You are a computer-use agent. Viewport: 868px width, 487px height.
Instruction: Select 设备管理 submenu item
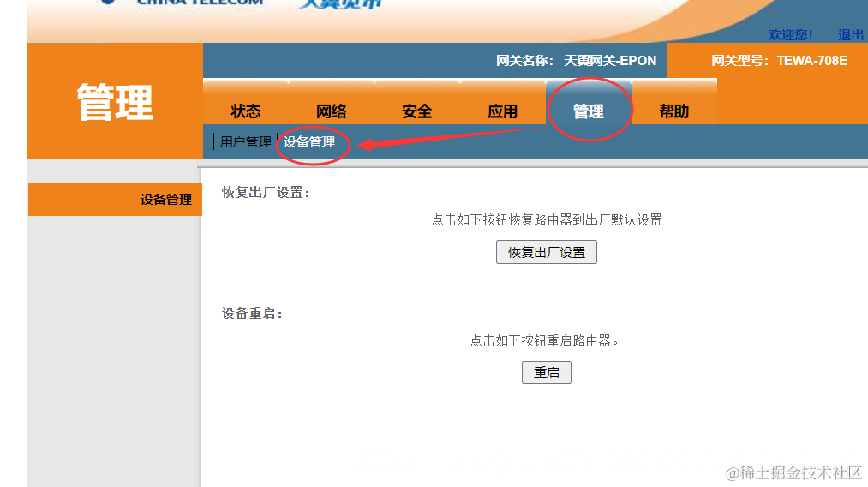(308, 141)
